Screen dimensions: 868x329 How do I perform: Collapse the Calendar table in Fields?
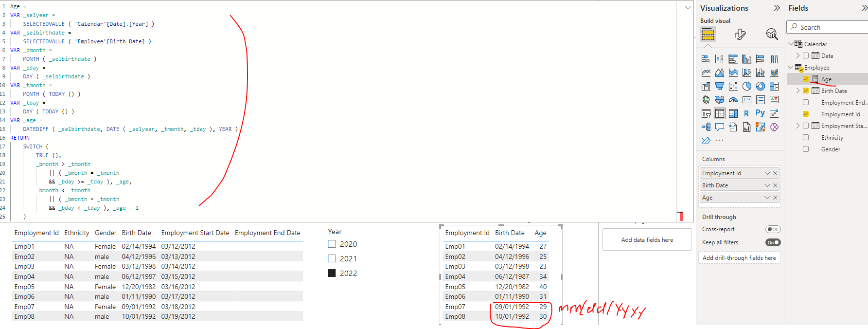(790, 44)
